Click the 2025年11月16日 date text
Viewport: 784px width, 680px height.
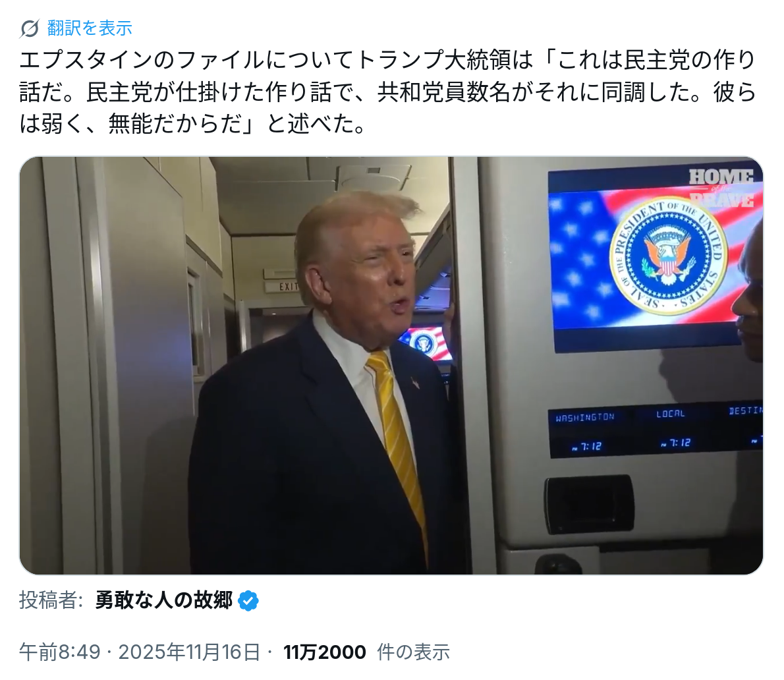click(x=189, y=652)
